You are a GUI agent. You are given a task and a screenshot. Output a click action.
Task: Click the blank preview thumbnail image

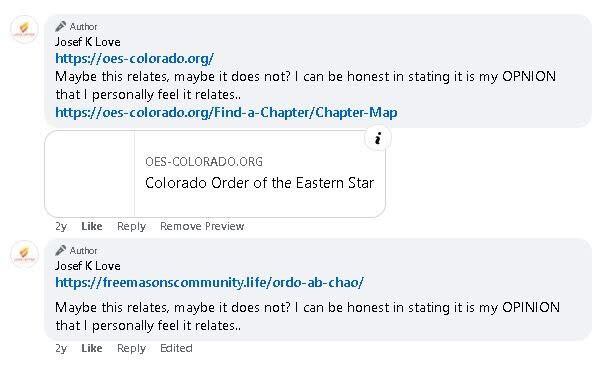pyautogui.click(x=90, y=174)
